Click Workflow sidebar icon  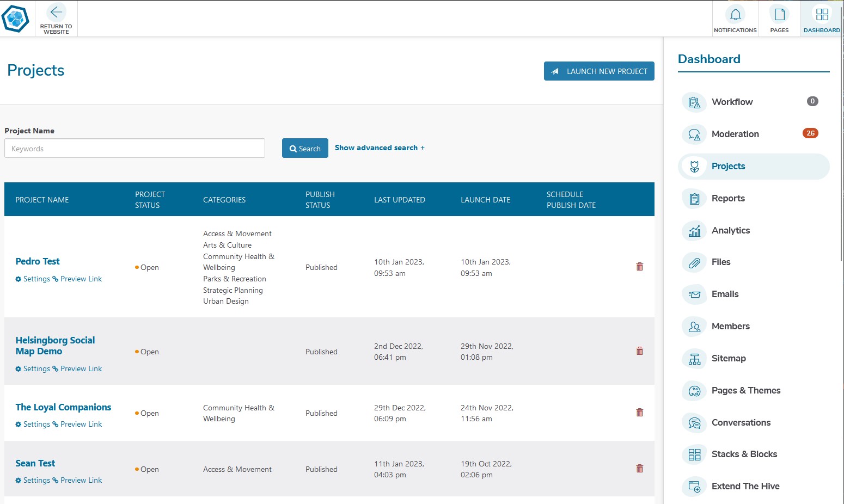694,102
